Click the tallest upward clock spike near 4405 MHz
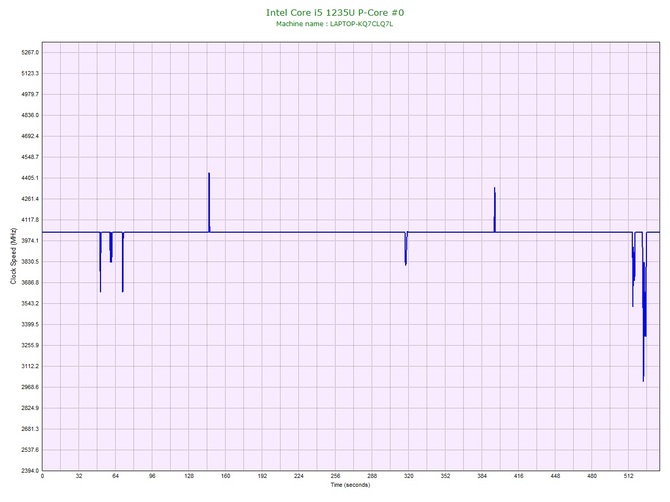Screen dimensions: 670x502 pyautogui.click(x=209, y=203)
